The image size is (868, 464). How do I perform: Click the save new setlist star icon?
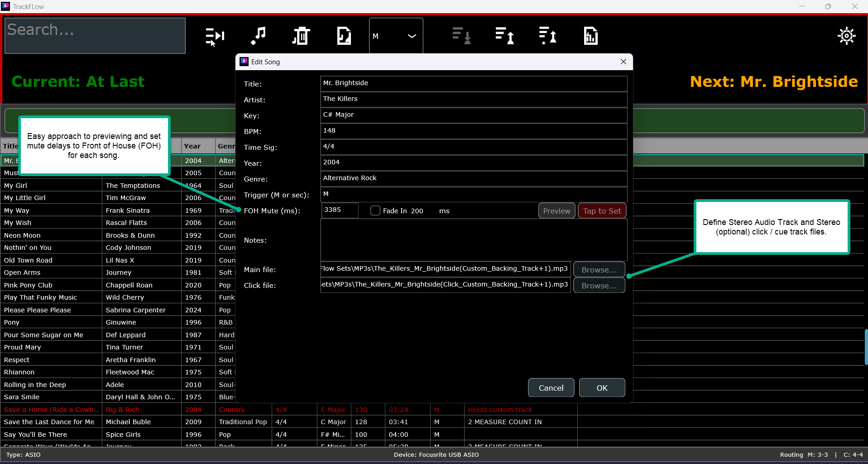tap(547, 36)
